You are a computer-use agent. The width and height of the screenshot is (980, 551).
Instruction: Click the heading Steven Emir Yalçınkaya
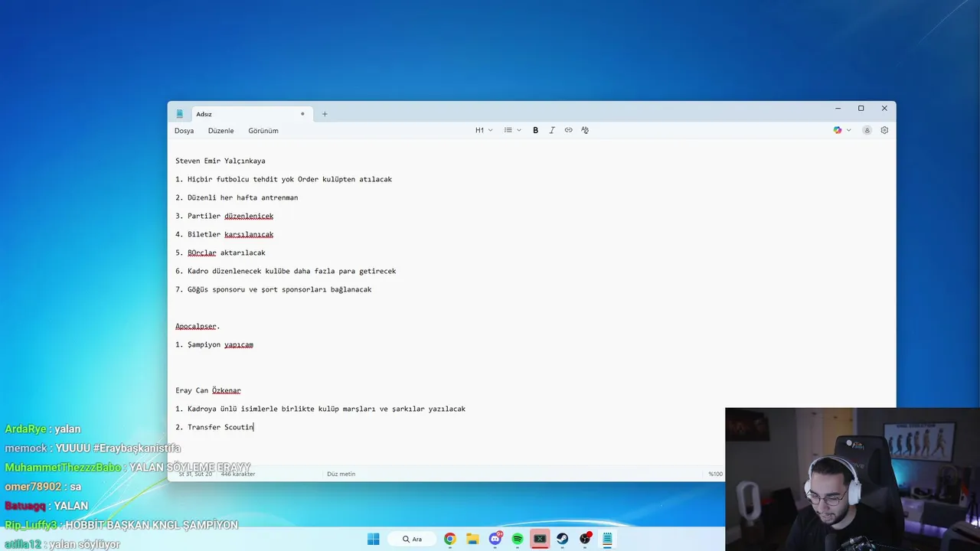pyautogui.click(x=220, y=161)
